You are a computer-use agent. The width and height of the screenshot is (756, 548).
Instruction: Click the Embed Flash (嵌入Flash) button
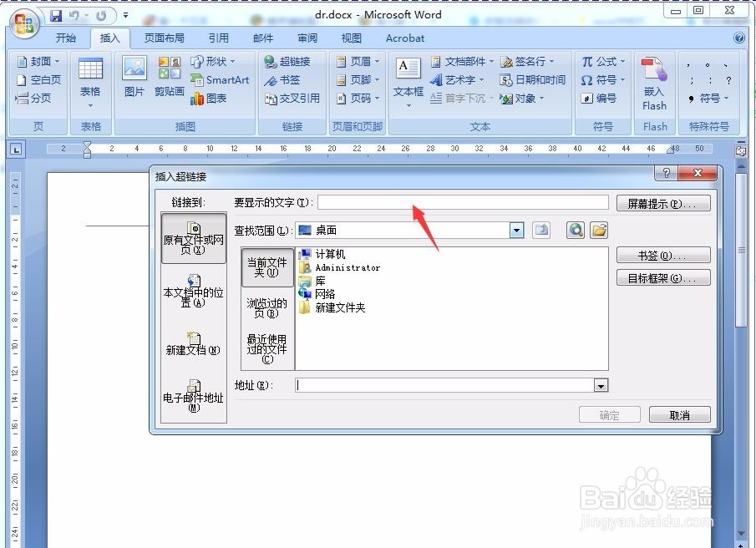point(654,84)
